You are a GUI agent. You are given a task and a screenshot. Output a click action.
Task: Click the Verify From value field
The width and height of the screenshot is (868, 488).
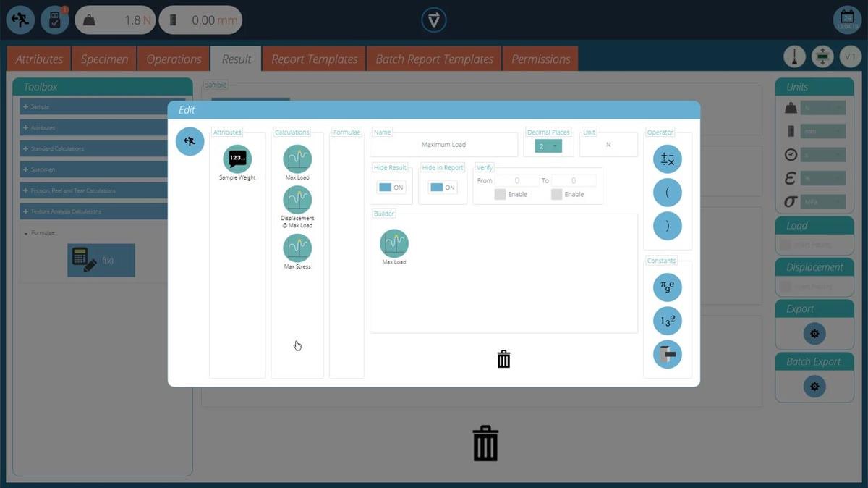[516, 180]
